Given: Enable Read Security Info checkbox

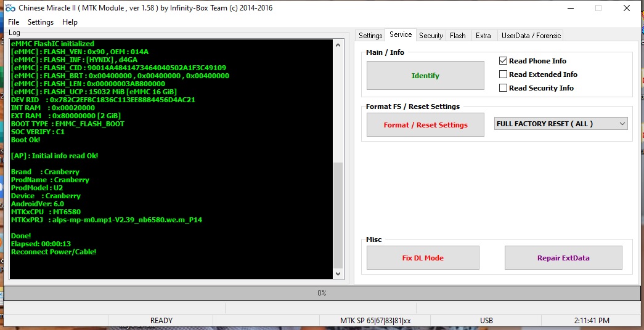Looking at the screenshot, I should pos(503,88).
